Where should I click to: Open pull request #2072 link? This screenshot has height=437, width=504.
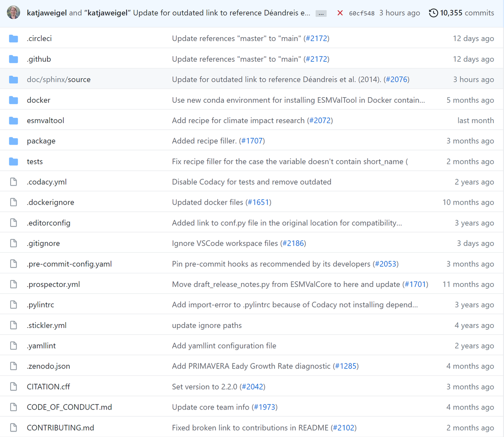click(x=320, y=120)
